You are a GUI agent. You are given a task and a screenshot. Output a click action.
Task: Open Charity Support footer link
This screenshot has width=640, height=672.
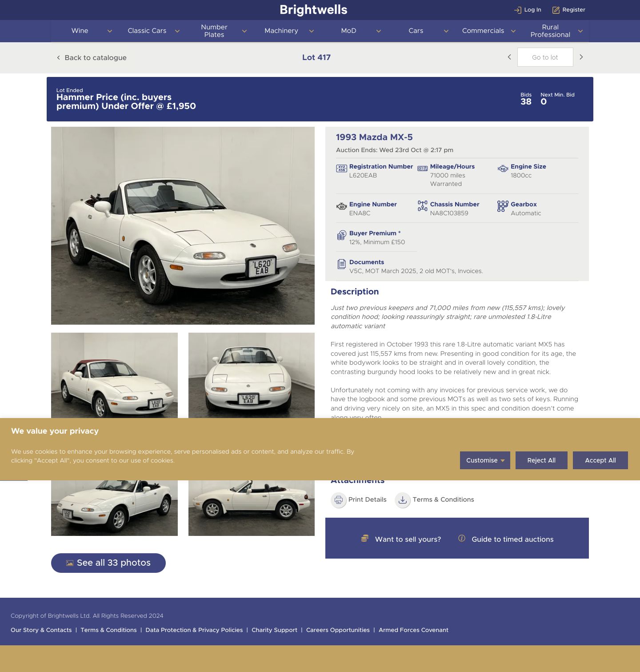point(274,630)
